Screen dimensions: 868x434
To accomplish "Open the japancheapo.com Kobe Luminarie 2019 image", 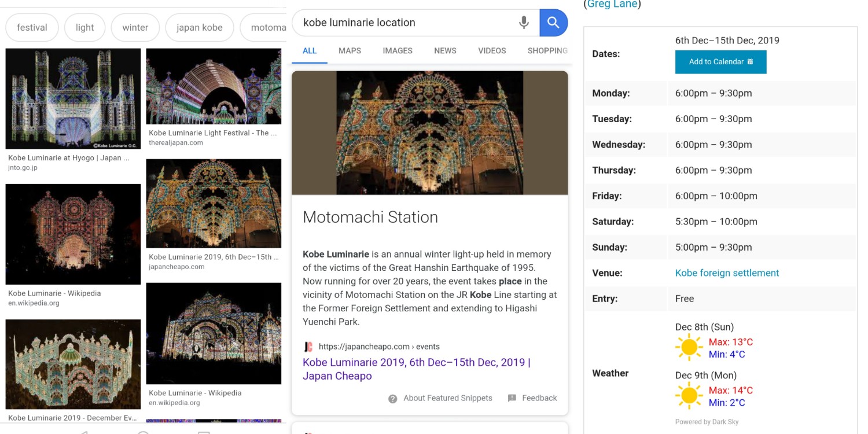I will tap(214, 204).
